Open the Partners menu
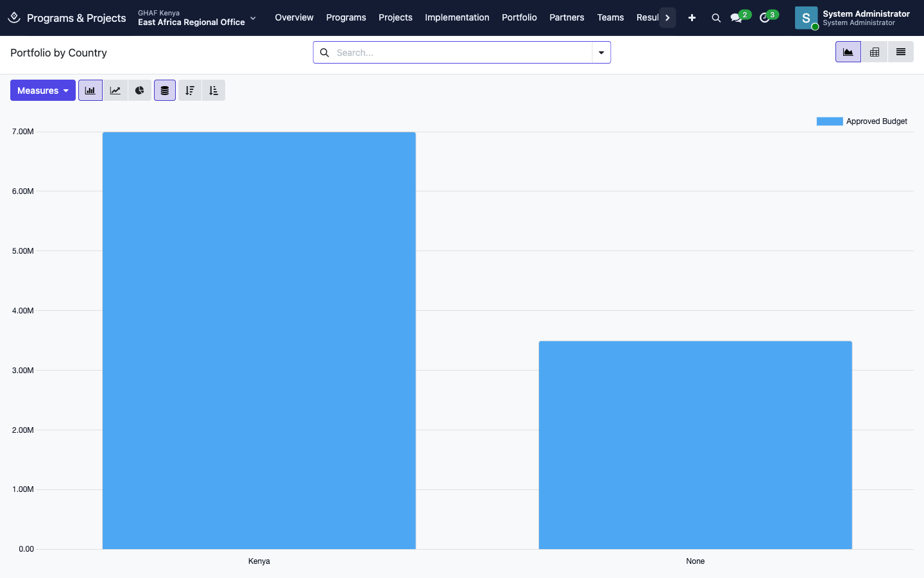This screenshot has height=578, width=924. [567, 17]
